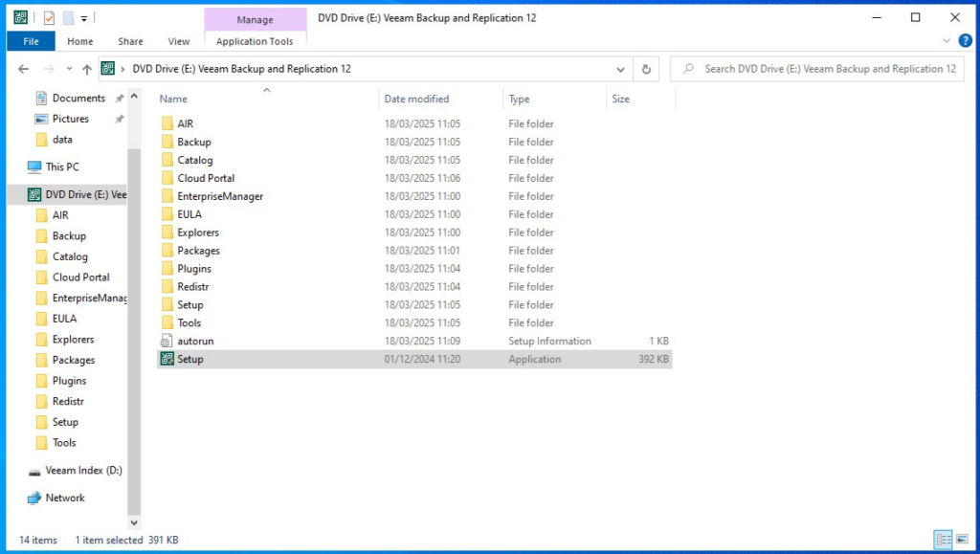Switch to Large icons view layout
The width and height of the screenshot is (980, 554).
962,540
